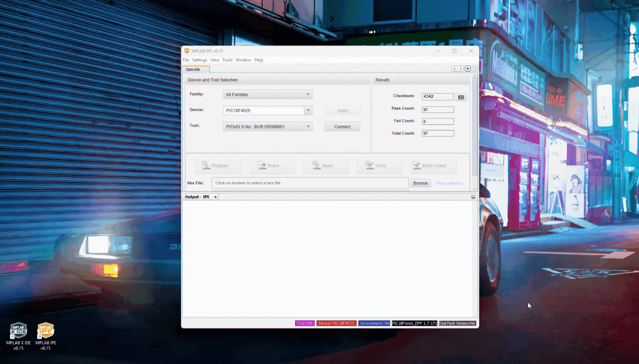
Task: Expand the Tool selection dropdown
Action: point(308,127)
